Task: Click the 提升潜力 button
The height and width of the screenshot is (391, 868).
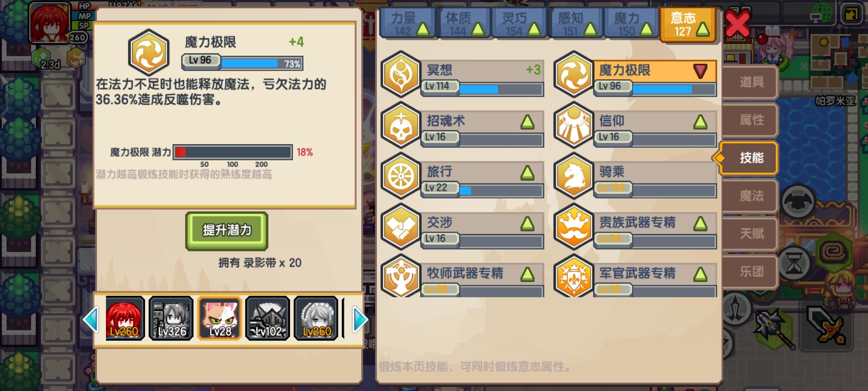Action: coord(227,231)
